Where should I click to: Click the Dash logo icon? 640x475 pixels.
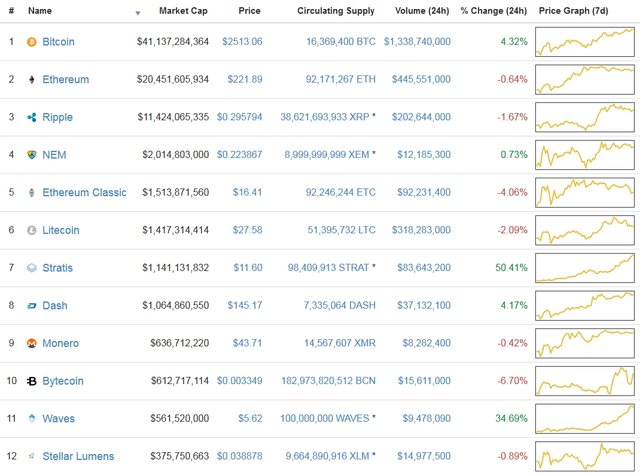coord(31,306)
